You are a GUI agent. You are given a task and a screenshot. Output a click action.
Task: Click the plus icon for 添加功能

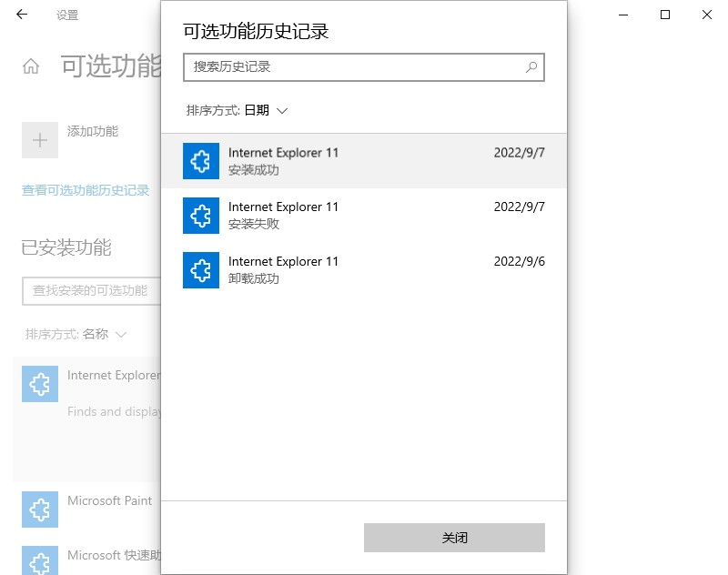[x=40, y=140]
